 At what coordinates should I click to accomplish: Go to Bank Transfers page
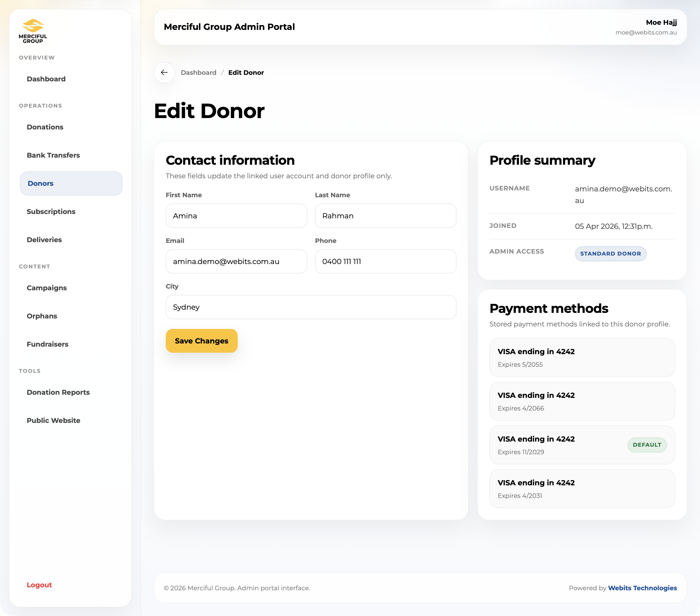[x=53, y=155]
